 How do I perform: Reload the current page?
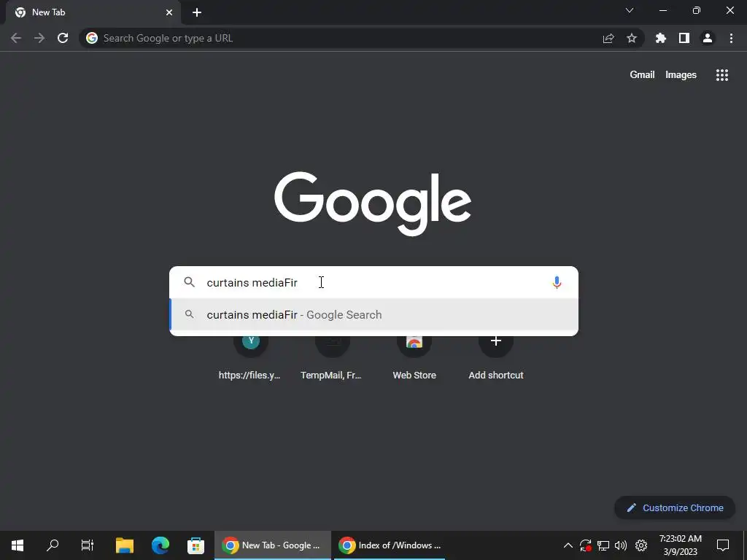(x=63, y=38)
